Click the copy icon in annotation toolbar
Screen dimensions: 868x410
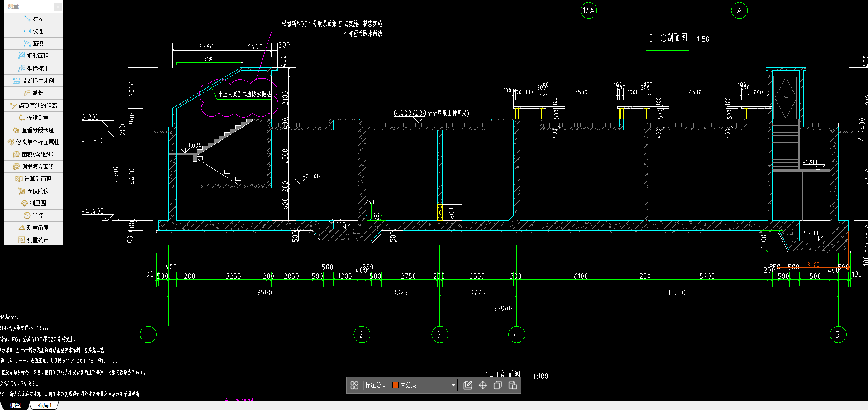point(498,385)
